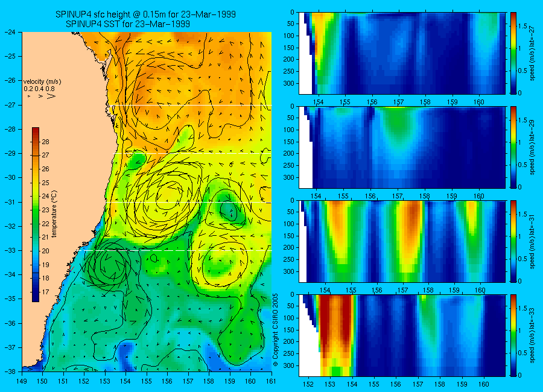
Task: Click the speed colorbar beside the lat=-27 section
Action: (x=513, y=53)
